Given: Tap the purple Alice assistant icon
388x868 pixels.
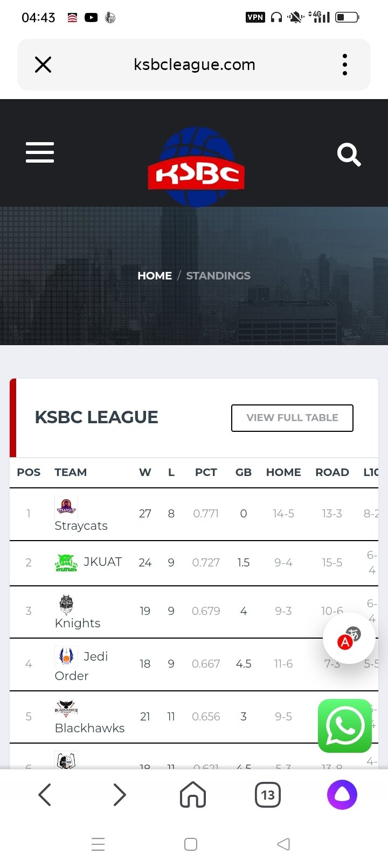Looking at the screenshot, I should coord(342,795).
